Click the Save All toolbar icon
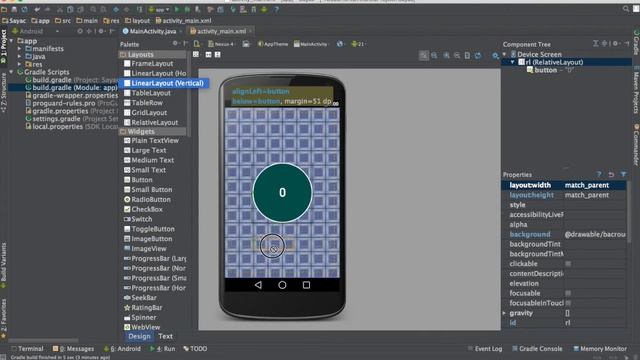640x360 pixels. click(x=14, y=9)
